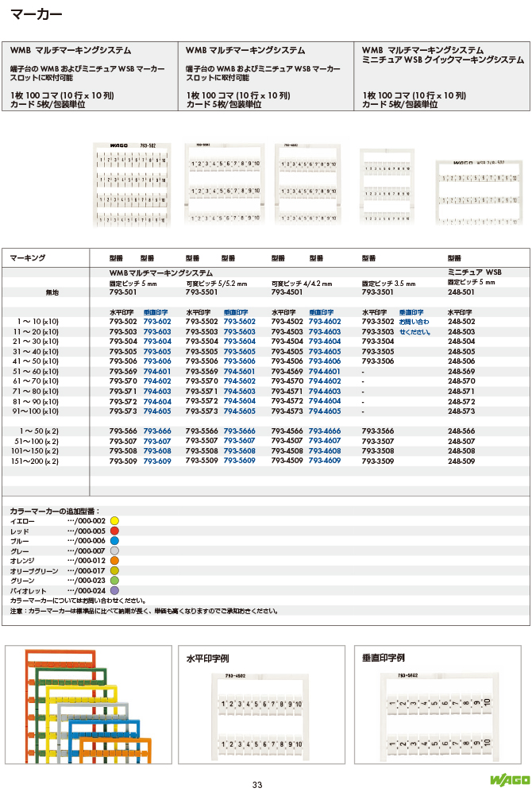Select blue part number 793-609
Viewport: 532px width, 792px height.
pyautogui.click(x=157, y=461)
